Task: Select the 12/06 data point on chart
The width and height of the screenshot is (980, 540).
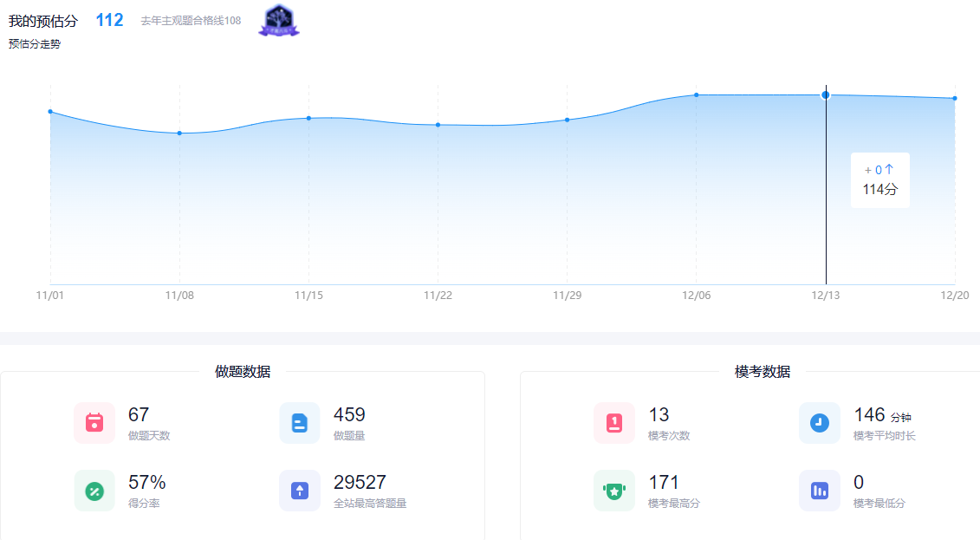Action: click(x=697, y=95)
